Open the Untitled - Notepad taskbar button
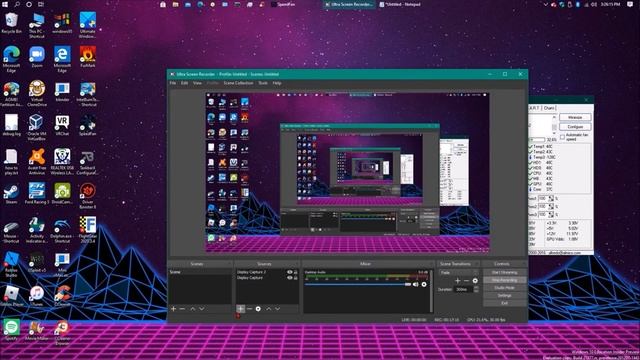640x360 pixels. tap(400, 4)
